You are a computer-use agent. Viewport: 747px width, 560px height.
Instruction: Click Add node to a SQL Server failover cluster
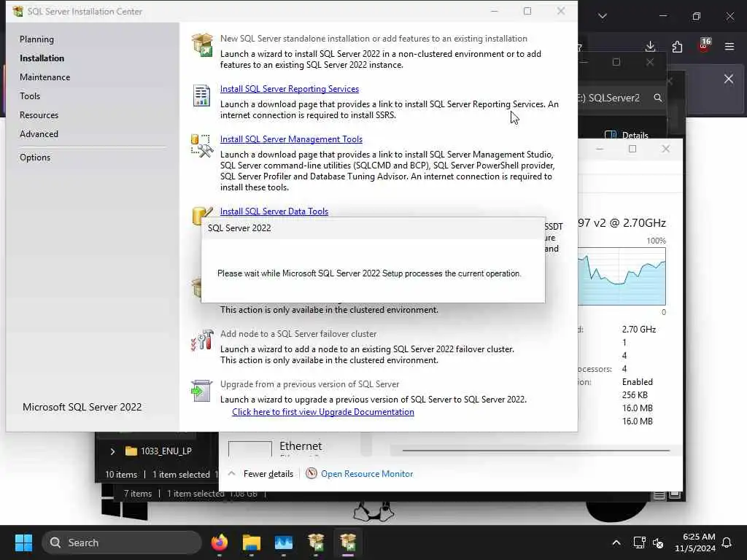(x=298, y=334)
